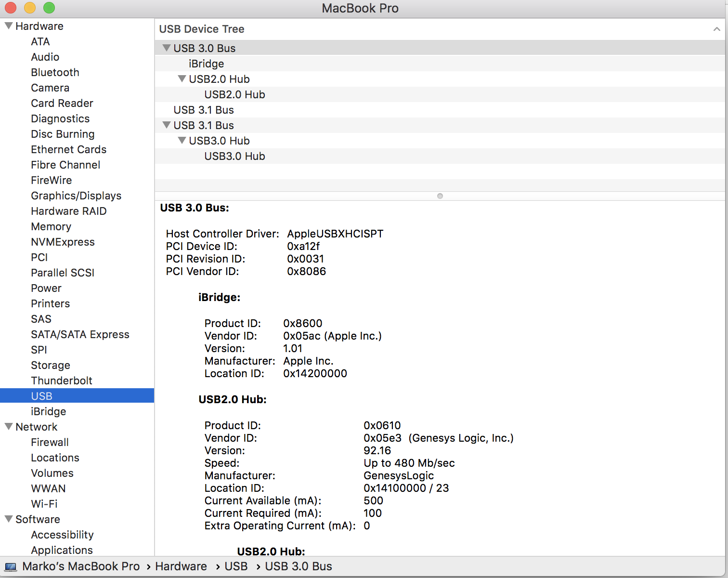Screen dimensions: 728x578
Task: Select the child USB3.0 Hub tree row
Action: 440,156
